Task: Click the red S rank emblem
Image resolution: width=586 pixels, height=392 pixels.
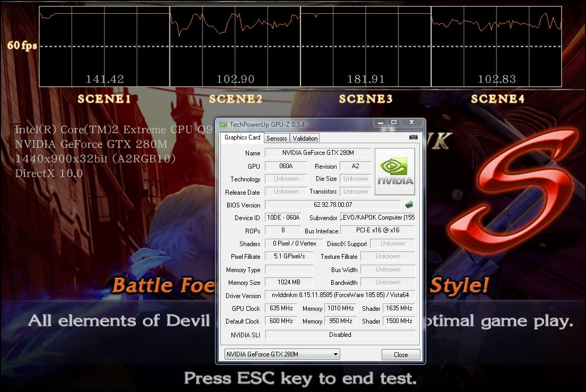Action: coord(512,190)
